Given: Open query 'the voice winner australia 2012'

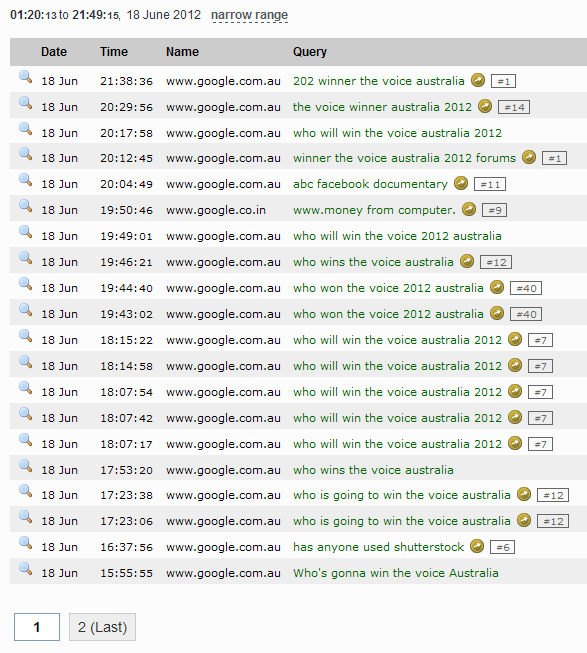Looking at the screenshot, I should (382, 107).
